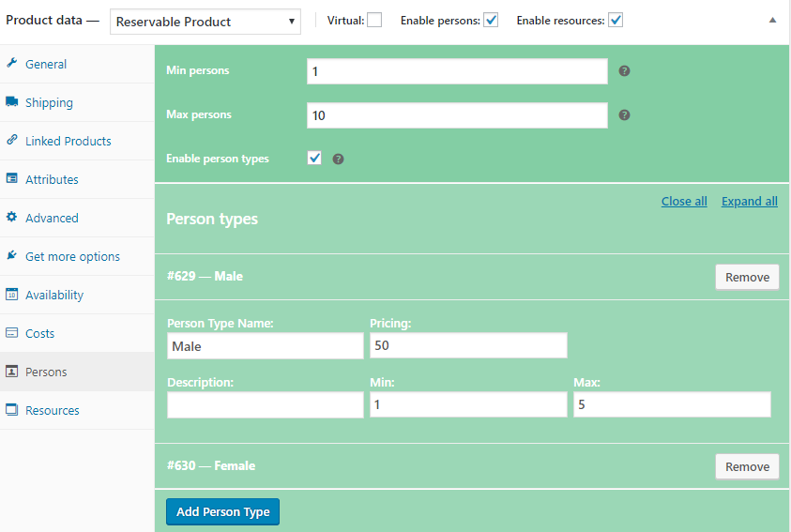The image size is (791, 532).
Task: Open the Costs tab
Action: click(39, 333)
